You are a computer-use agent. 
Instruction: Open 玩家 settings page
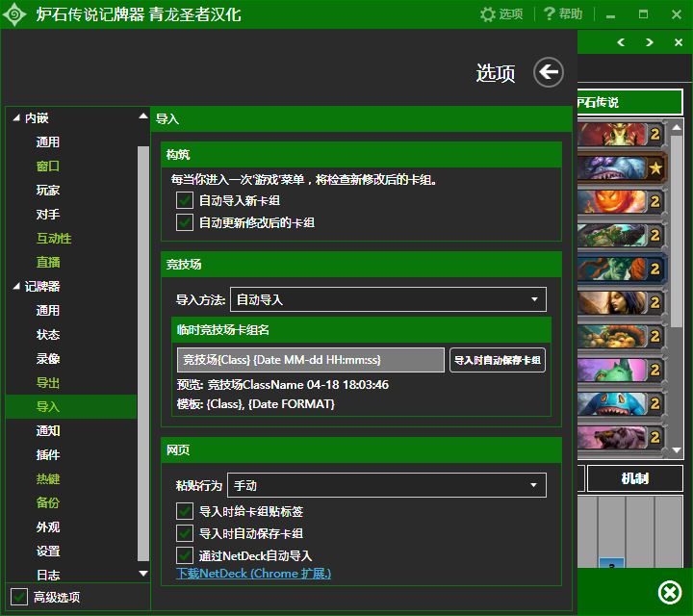click(x=48, y=190)
